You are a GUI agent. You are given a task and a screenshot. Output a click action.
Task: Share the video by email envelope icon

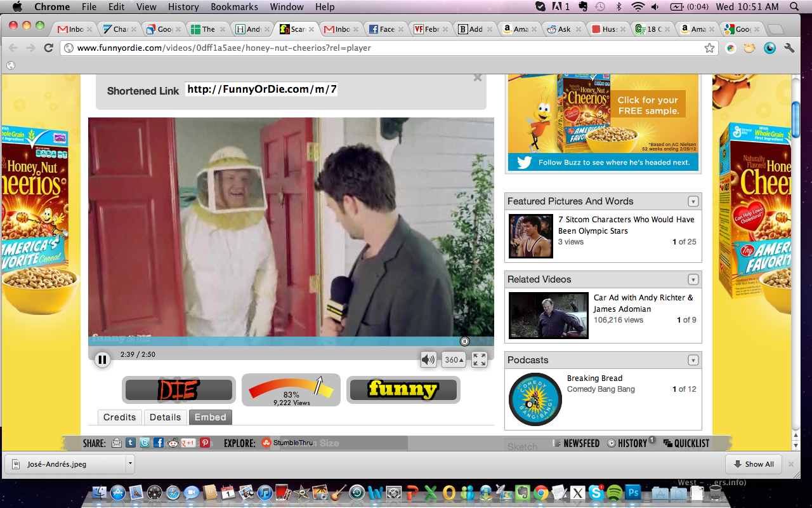(x=117, y=443)
